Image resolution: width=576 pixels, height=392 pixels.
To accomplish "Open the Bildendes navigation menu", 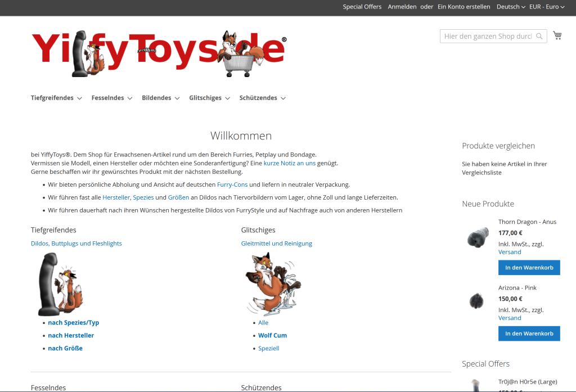I will [x=160, y=98].
